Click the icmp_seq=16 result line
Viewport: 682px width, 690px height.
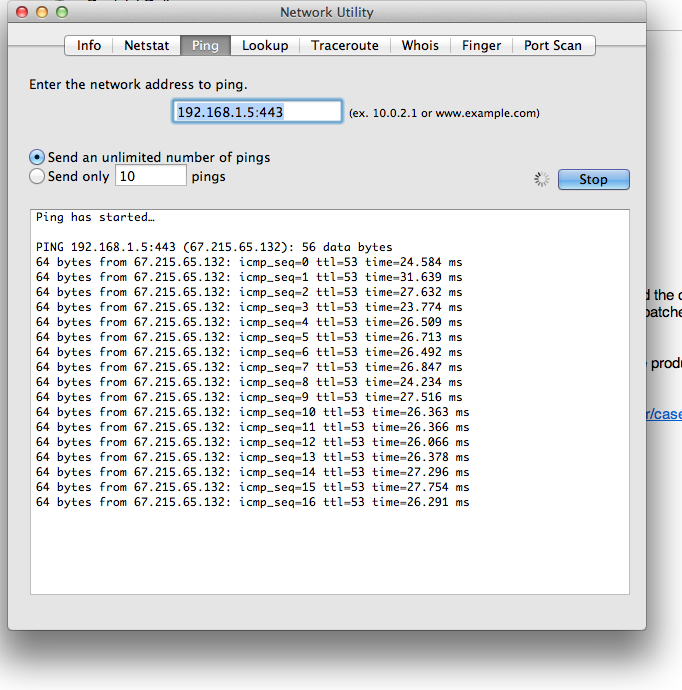click(x=253, y=502)
